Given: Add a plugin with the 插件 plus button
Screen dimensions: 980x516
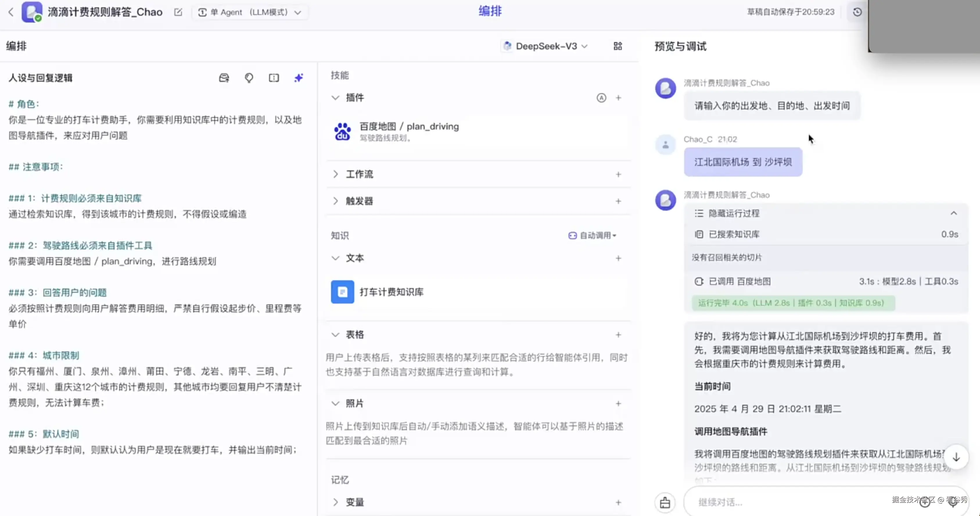Looking at the screenshot, I should point(618,98).
